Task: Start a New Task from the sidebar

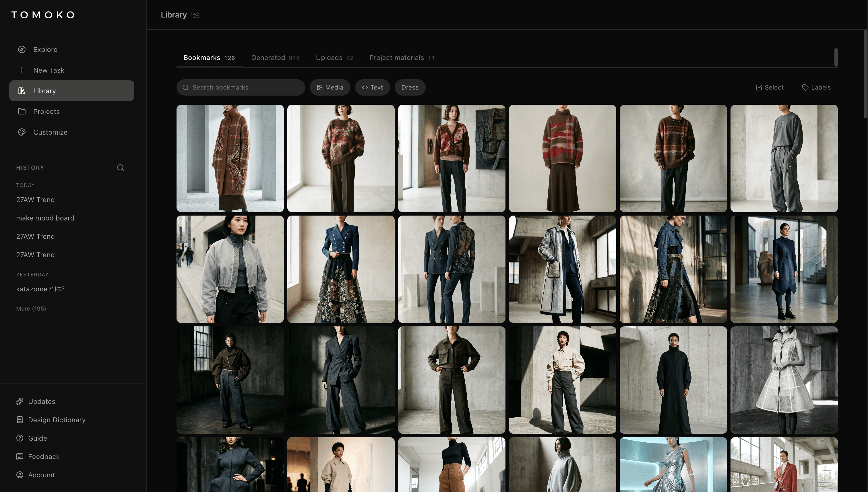Action: tap(72, 70)
